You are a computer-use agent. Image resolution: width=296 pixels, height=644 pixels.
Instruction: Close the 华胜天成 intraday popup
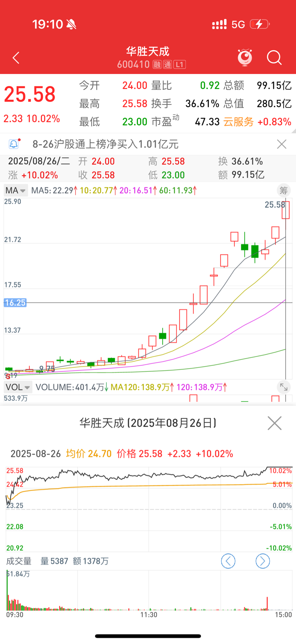click(x=274, y=423)
